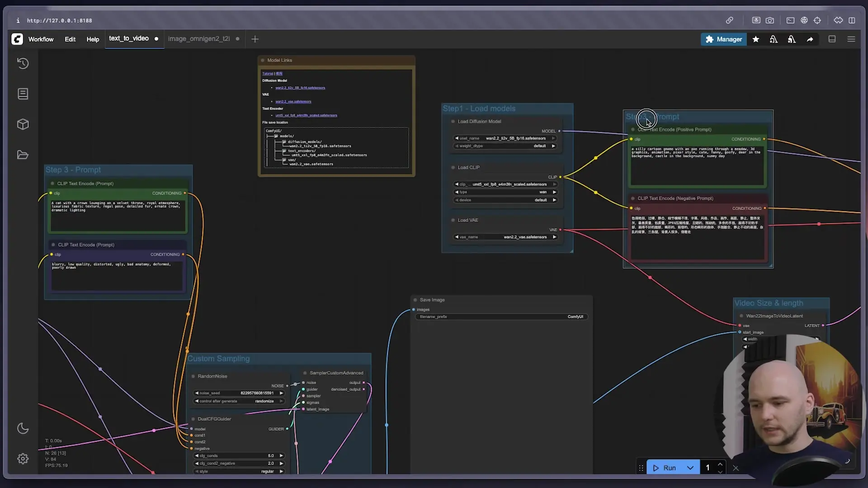Click the copy link chain icon

point(729,20)
